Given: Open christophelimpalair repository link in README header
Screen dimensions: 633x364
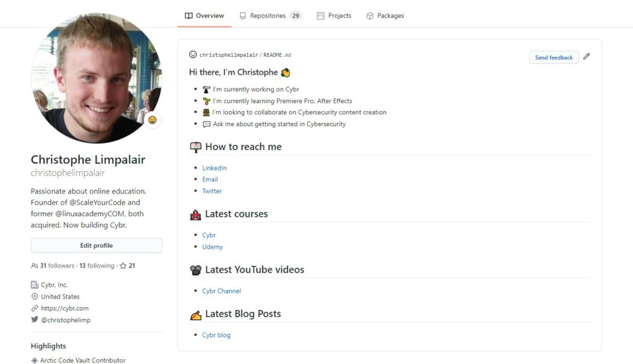Looking at the screenshot, I should pos(229,55).
